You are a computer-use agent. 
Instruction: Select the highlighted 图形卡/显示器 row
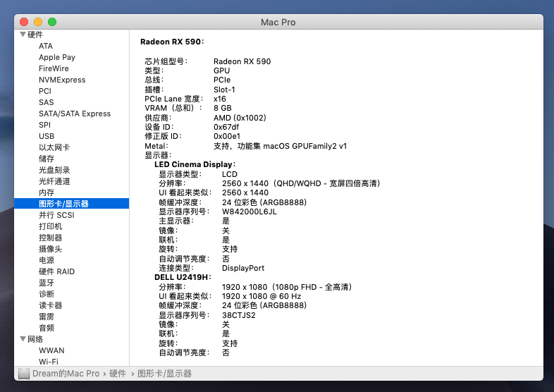click(71, 204)
